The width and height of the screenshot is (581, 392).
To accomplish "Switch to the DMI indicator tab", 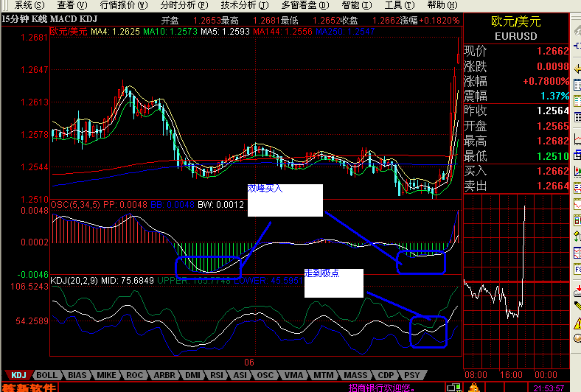I will tap(192, 375).
